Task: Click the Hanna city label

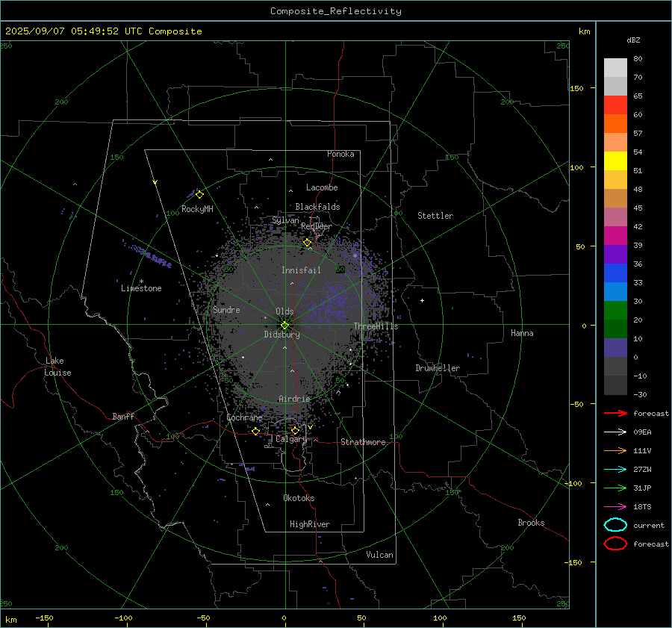Action: pyautogui.click(x=522, y=333)
